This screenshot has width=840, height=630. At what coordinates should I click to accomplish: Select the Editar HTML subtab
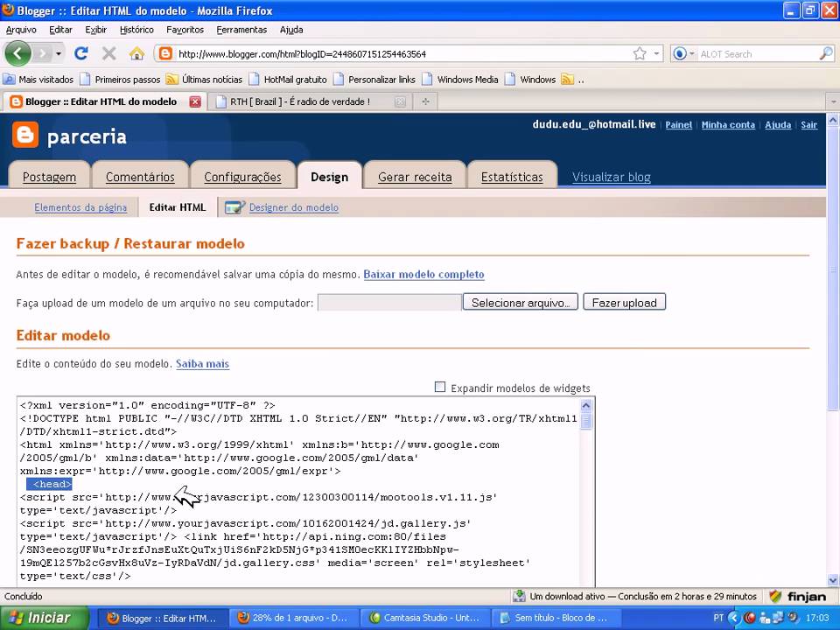pyautogui.click(x=178, y=207)
